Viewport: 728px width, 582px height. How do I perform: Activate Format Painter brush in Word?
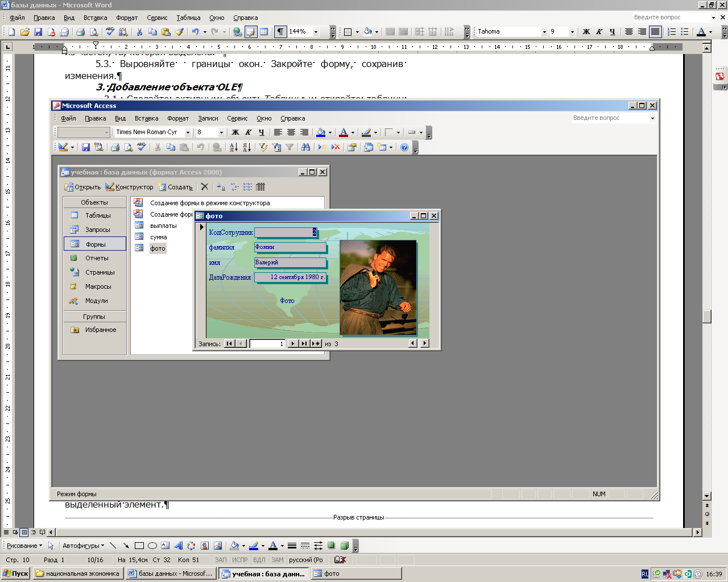pyautogui.click(x=179, y=32)
